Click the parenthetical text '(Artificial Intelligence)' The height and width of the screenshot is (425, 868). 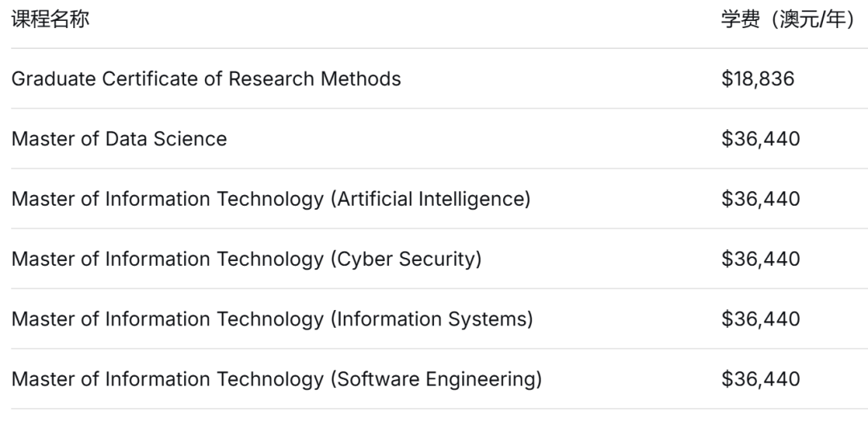pos(430,199)
